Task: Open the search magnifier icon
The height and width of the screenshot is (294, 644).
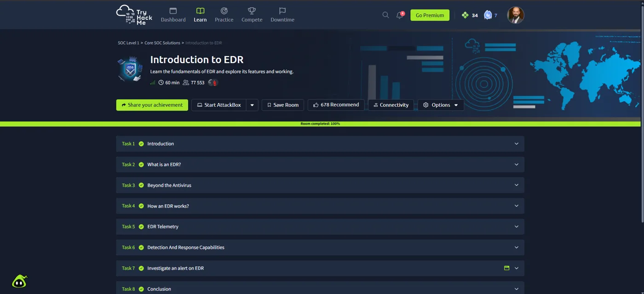Action: [x=385, y=15]
